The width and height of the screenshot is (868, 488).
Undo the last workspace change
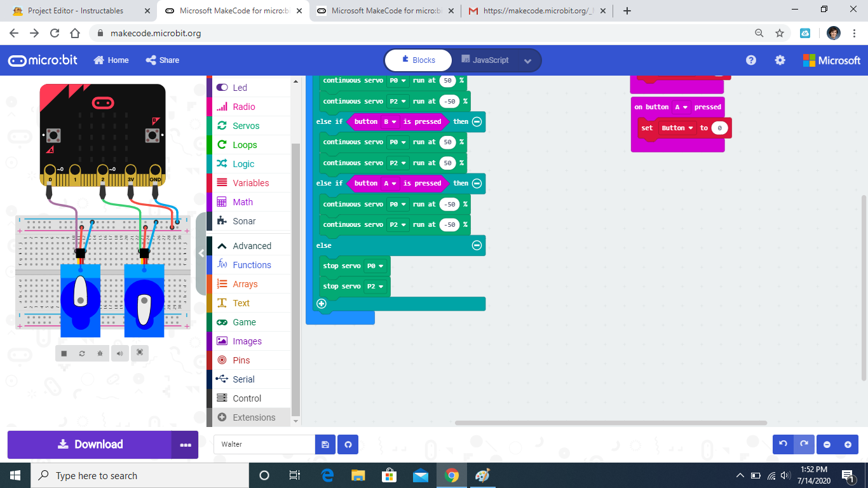[x=783, y=445]
